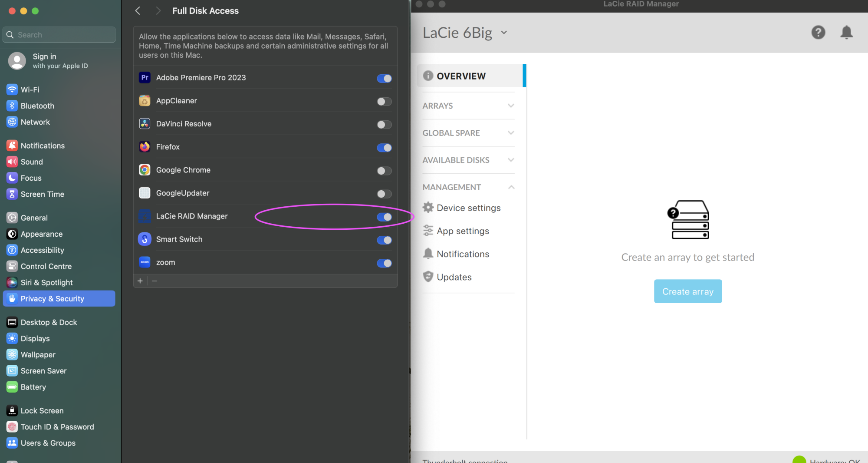The width and height of the screenshot is (868, 463).
Task: Click the Notifications bell icon under Management
Action: click(x=428, y=254)
